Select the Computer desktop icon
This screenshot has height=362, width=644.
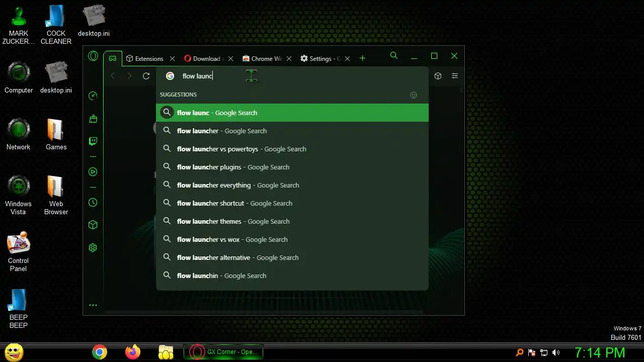[19, 78]
